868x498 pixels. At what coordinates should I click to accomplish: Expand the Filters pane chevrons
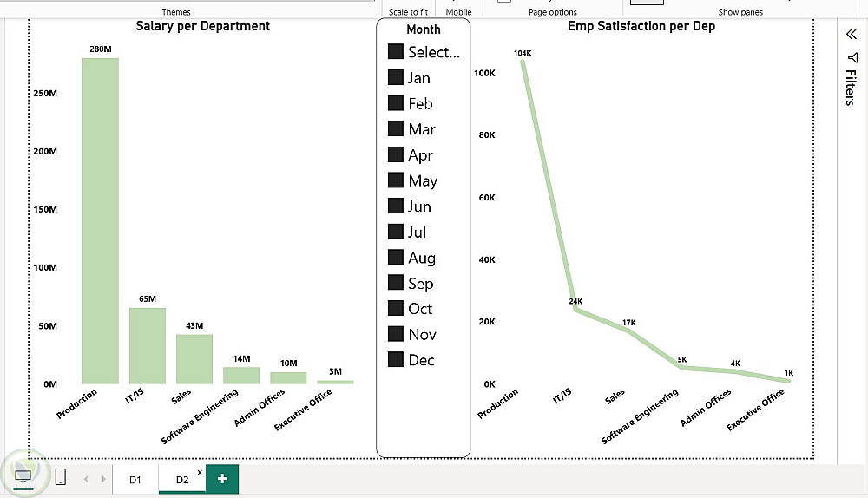(x=852, y=35)
